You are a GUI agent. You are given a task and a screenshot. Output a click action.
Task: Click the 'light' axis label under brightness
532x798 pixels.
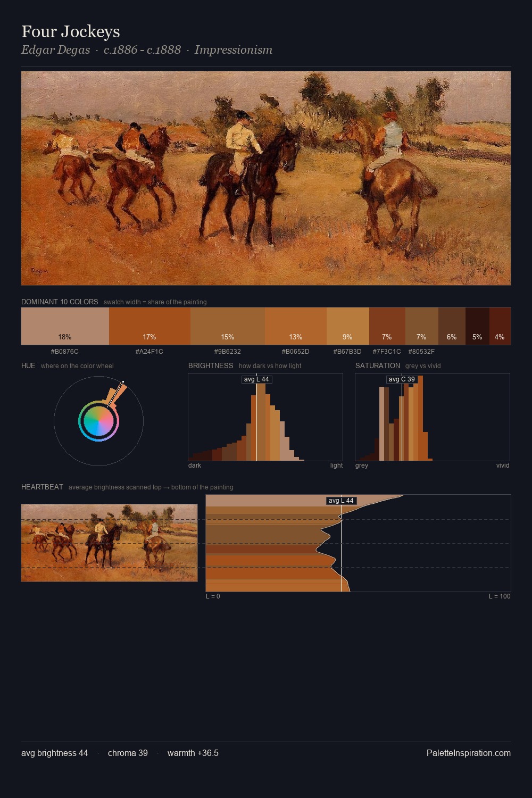click(x=336, y=465)
